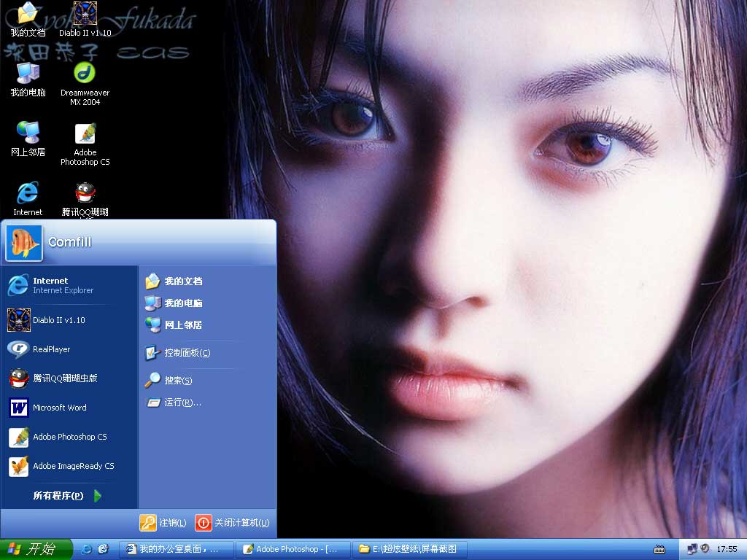Viewport: 747px width, 560px height.
Task: Open Adobe Photoshop CS desktop shortcut
Action: (x=85, y=135)
